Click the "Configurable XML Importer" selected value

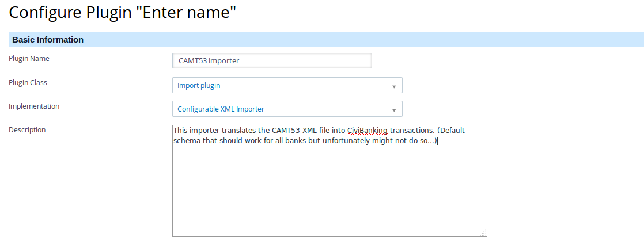[221, 109]
